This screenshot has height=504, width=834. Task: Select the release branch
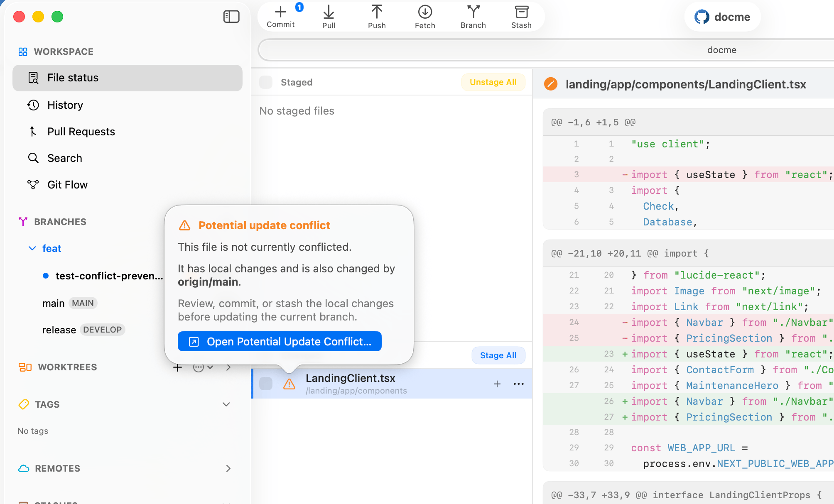coord(59,330)
